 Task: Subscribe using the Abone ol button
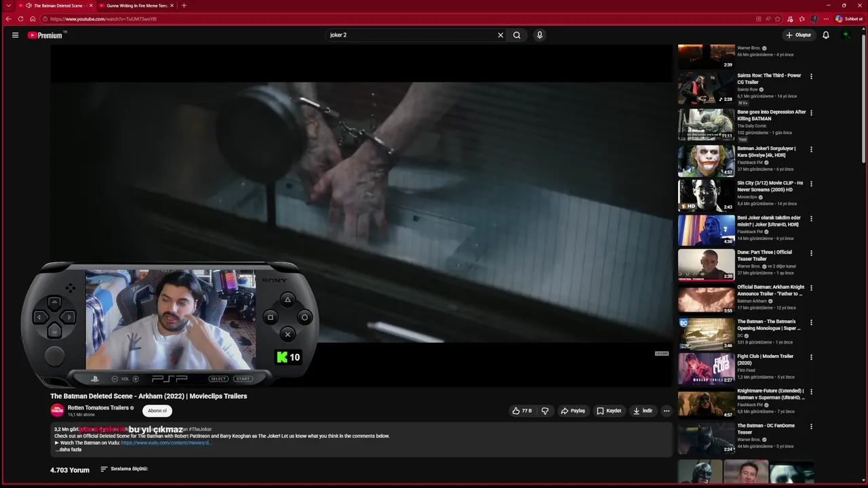pyautogui.click(x=157, y=411)
